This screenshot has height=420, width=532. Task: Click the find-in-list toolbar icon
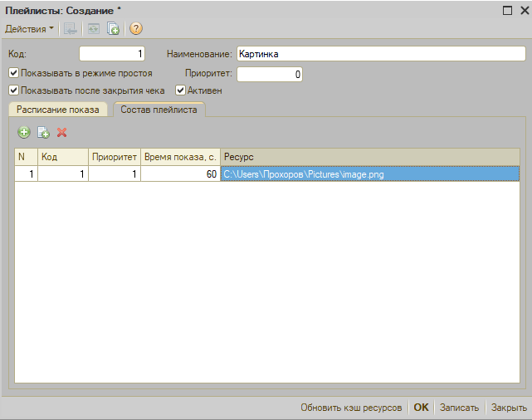tap(71, 29)
